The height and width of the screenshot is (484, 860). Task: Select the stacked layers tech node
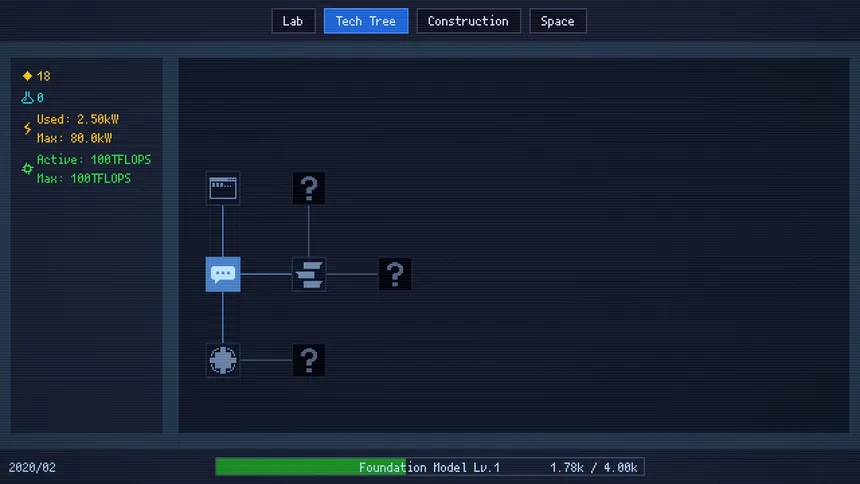pos(309,274)
